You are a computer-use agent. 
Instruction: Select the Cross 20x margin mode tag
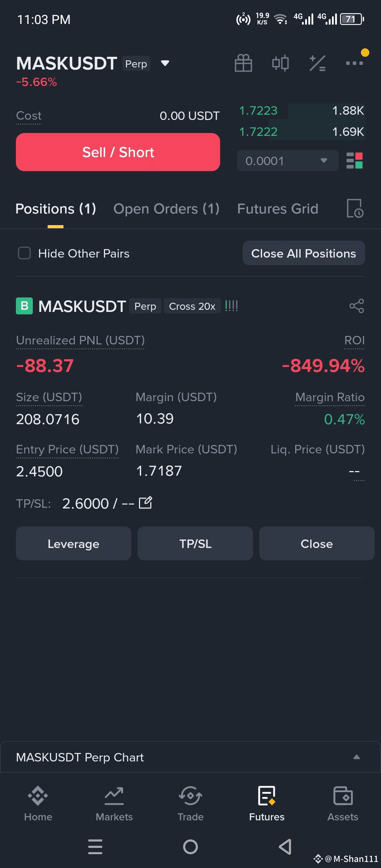coord(192,306)
